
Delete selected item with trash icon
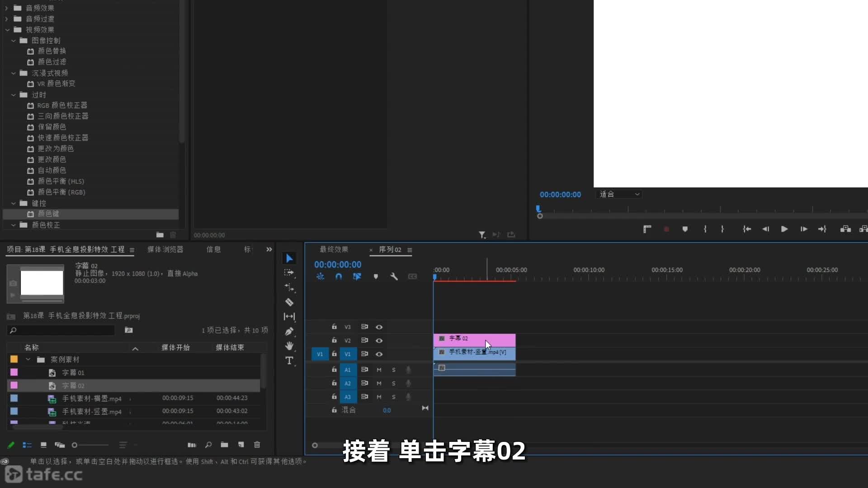click(257, 445)
